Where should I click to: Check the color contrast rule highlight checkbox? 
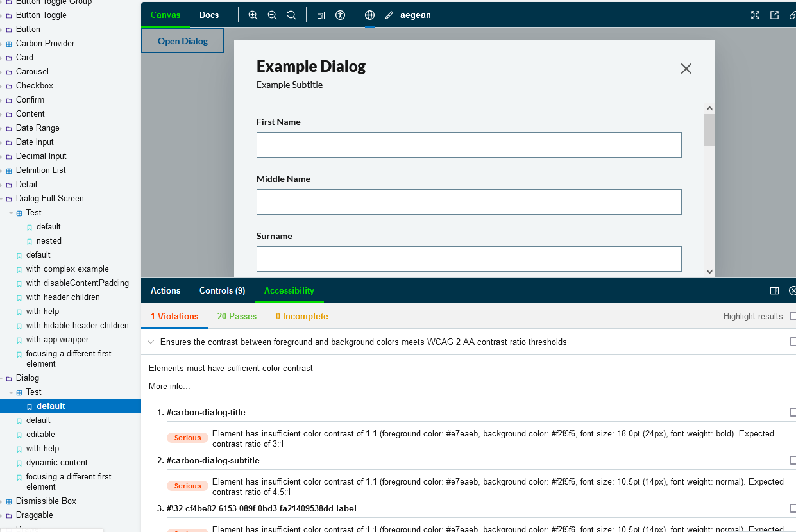[x=793, y=342]
